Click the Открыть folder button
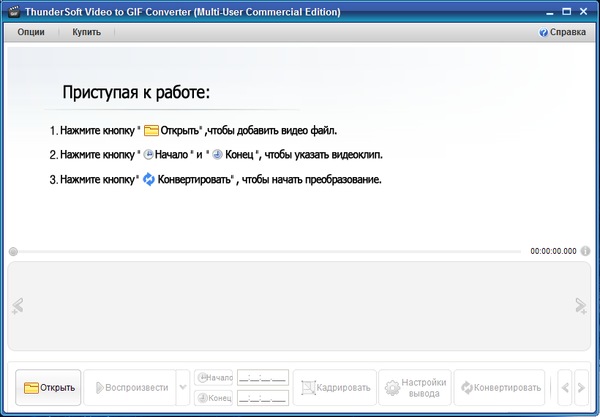The height and width of the screenshot is (417, 600). (x=49, y=387)
